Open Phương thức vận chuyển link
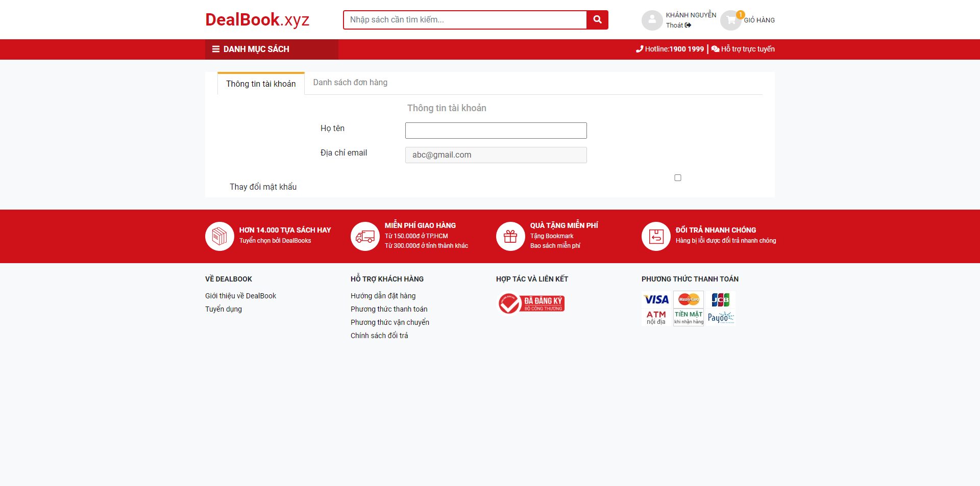 (x=390, y=322)
